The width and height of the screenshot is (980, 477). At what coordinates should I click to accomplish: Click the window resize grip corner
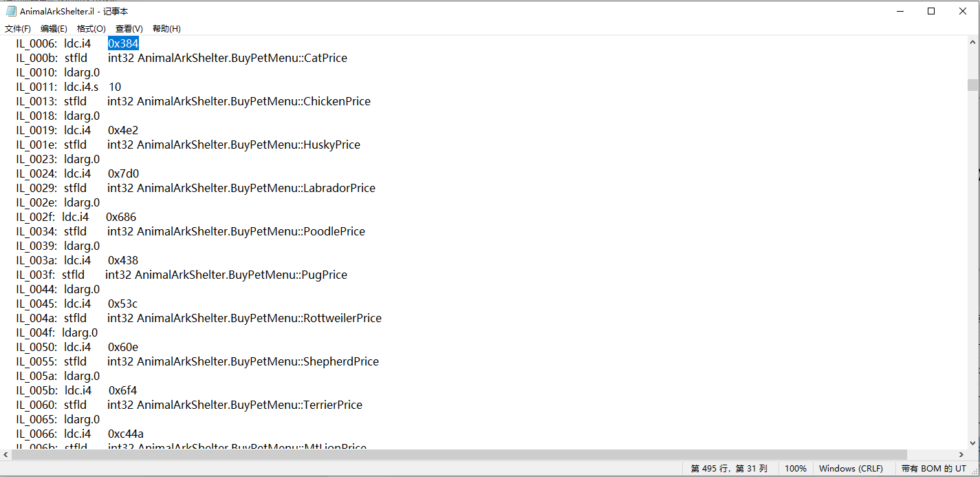tap(974, 470)
